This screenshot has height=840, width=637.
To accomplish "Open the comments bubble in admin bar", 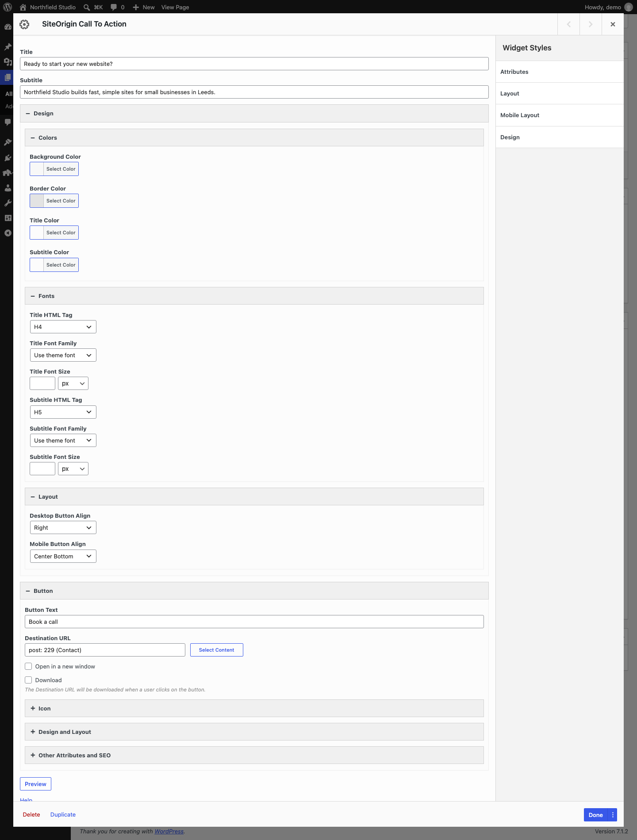I will [x=114, y=7].
